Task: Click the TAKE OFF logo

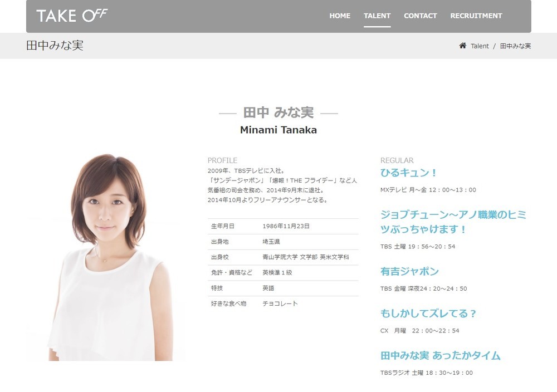Action: 72,16
